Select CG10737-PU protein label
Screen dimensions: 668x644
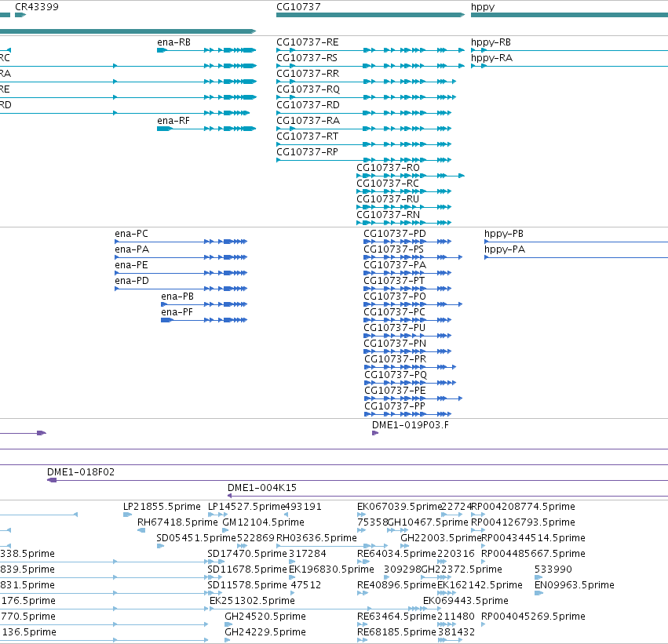395,328
